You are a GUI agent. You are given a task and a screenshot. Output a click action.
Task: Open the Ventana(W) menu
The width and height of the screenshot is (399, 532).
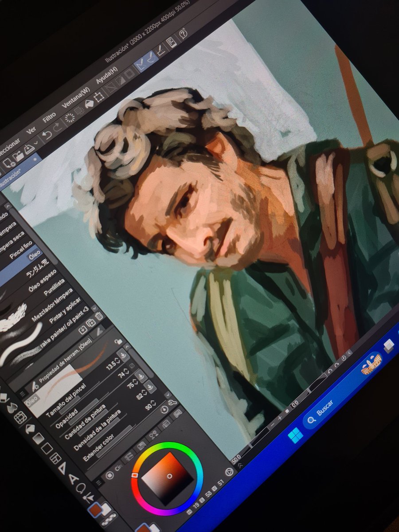77,98
